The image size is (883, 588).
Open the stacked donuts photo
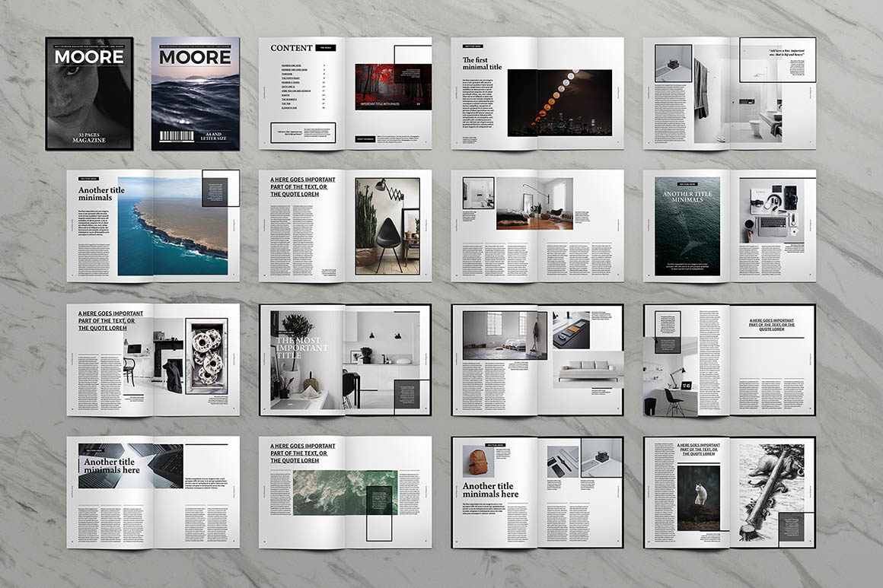[x=207, y=355]
